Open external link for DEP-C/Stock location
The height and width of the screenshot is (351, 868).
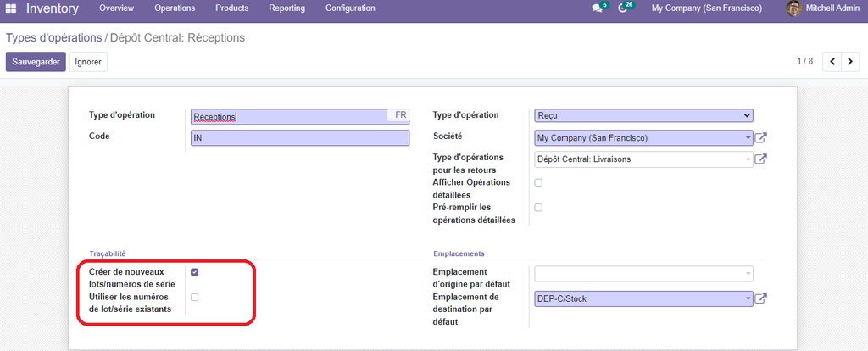[x=760, y=298]
